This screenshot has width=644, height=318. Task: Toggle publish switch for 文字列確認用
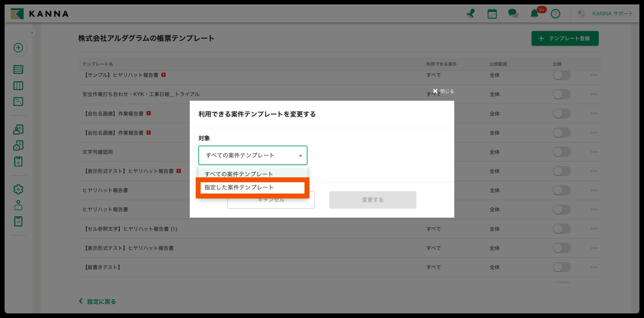[x=562, y=152]
